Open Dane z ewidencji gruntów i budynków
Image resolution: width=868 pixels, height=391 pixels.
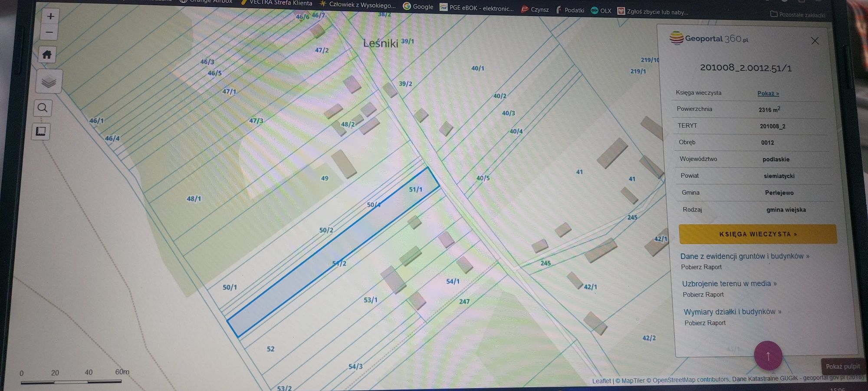(x=744, y=256)
